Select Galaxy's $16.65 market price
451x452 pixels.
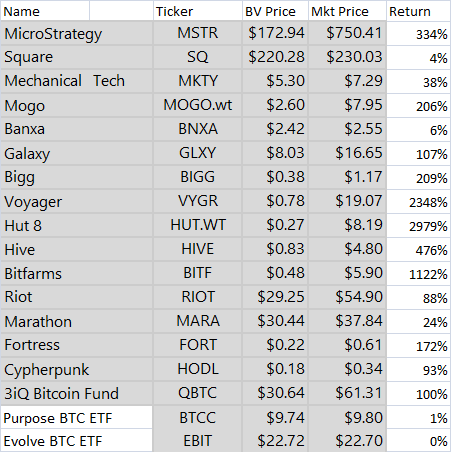click(x=347, y=154)
